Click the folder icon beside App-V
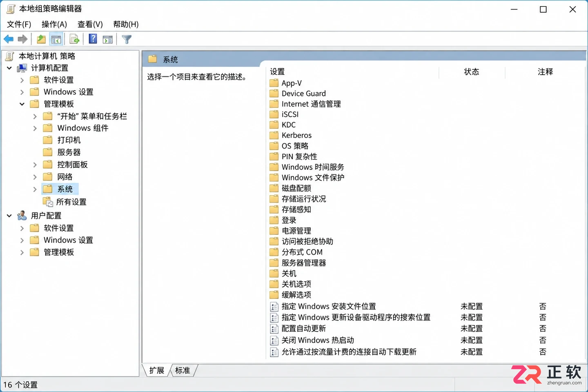Screen dimensions: 588x392 click(x=274, y=83)
